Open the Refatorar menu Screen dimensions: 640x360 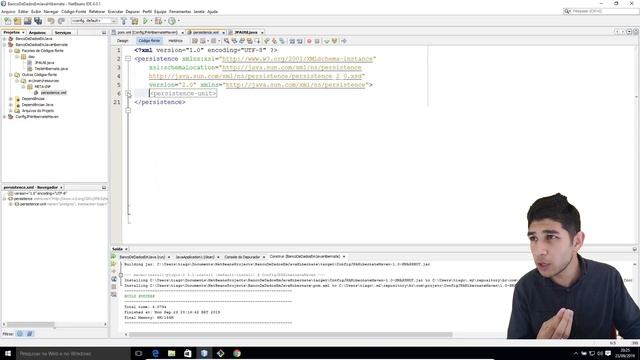97,11
